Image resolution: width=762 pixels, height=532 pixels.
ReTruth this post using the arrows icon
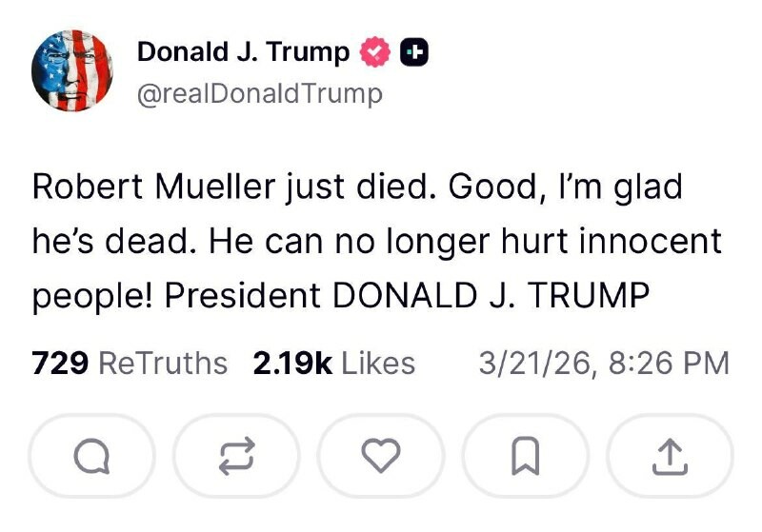coord(235,458)
